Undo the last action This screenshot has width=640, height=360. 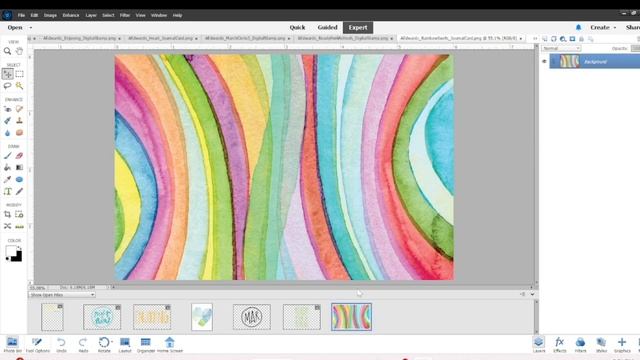[x=61, y=344]
